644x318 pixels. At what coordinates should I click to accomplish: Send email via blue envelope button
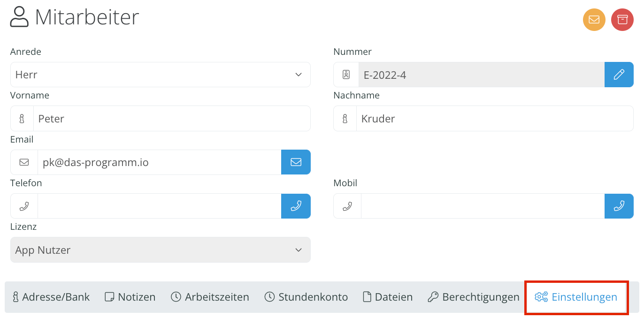[x=296, y=162]
